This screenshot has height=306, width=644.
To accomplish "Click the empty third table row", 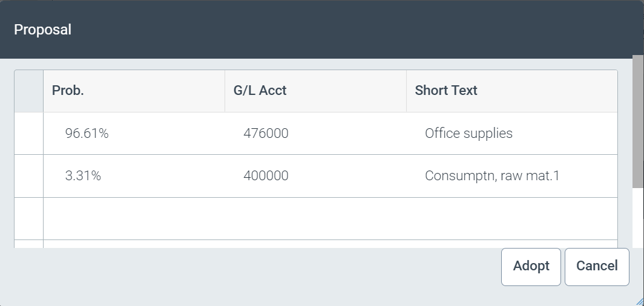I will coord(330,218).
